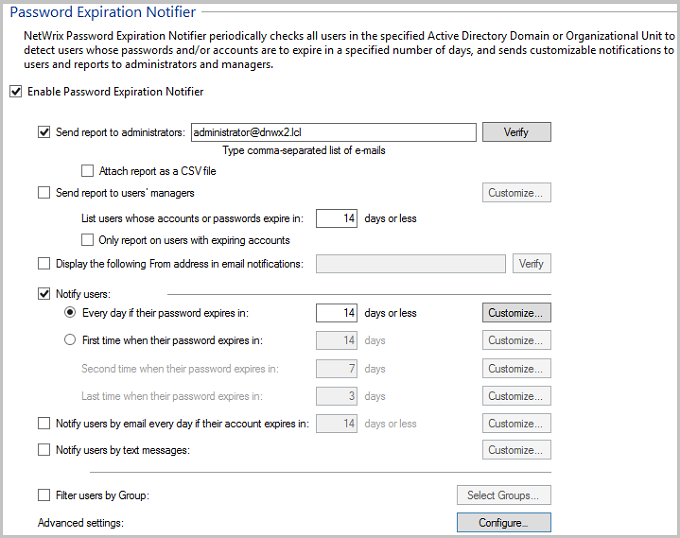
Task: Click Verify next to From address field
Action: (x=532, y=264)
